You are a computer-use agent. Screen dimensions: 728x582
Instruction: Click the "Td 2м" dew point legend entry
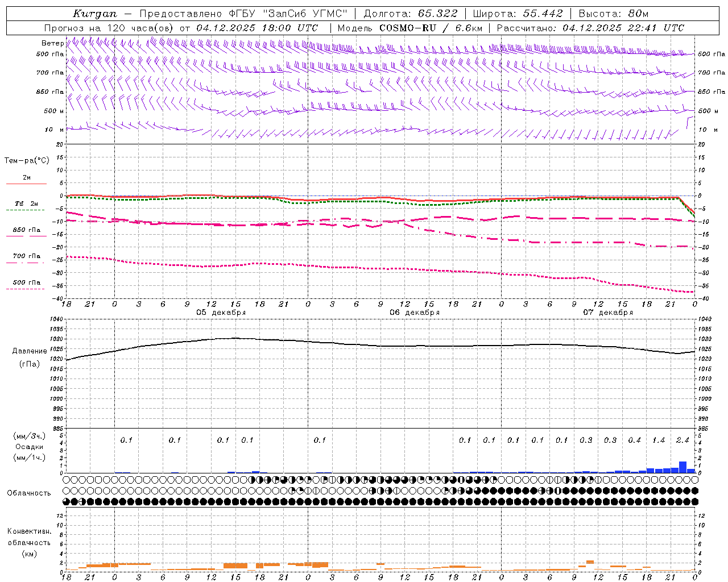26,203
